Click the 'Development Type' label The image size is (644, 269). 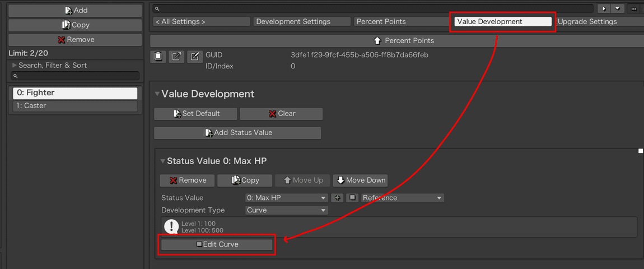coord(193,210)
